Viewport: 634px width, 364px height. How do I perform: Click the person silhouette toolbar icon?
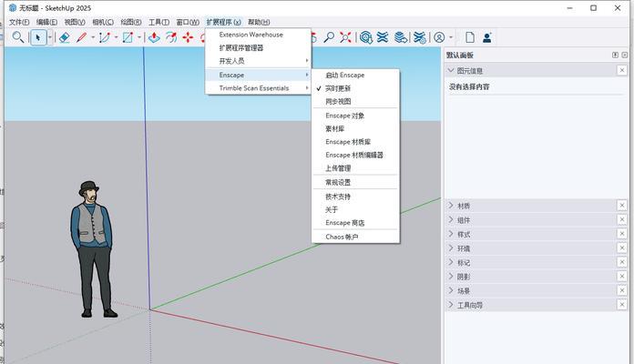pyautogui.click(x=487, y=37)
